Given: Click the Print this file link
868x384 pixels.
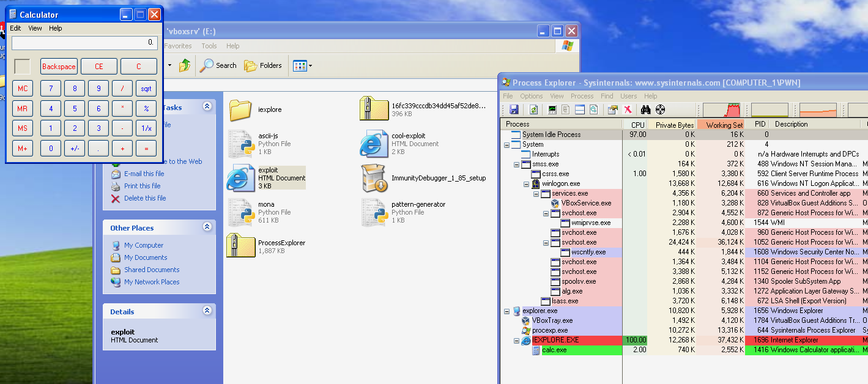Looking at the screenshot, I should (x=143, y=186).
